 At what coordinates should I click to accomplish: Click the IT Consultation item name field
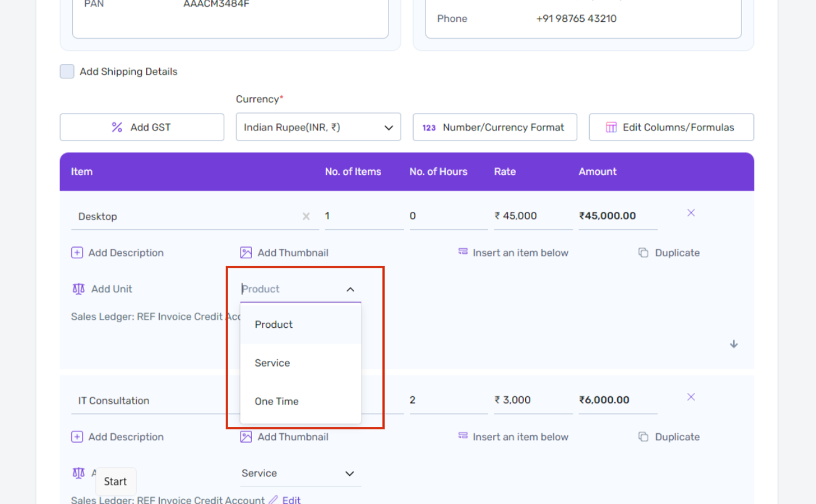[x=155, y=401]
